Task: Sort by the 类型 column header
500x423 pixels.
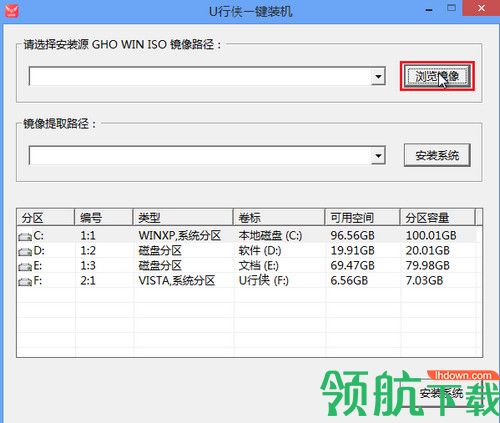Action: tap(183, 218)
